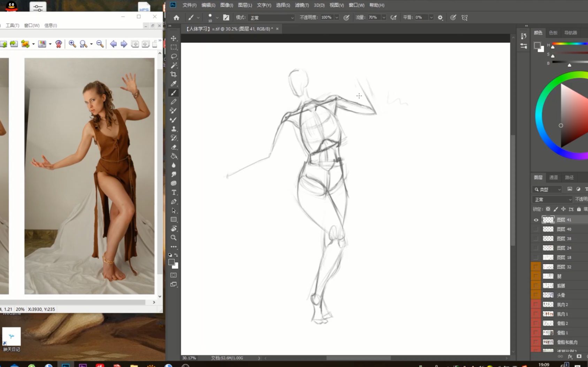The width and height of the screenshot is (588, 367).
Task: Show layer 图层 24 visibility box
Action: point(536,248)
